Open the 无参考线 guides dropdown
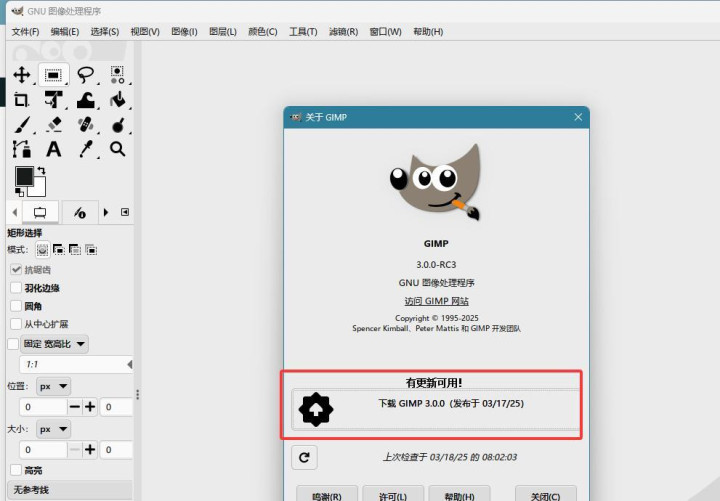Viewport: 720px width, 501px height. [70, 490]
